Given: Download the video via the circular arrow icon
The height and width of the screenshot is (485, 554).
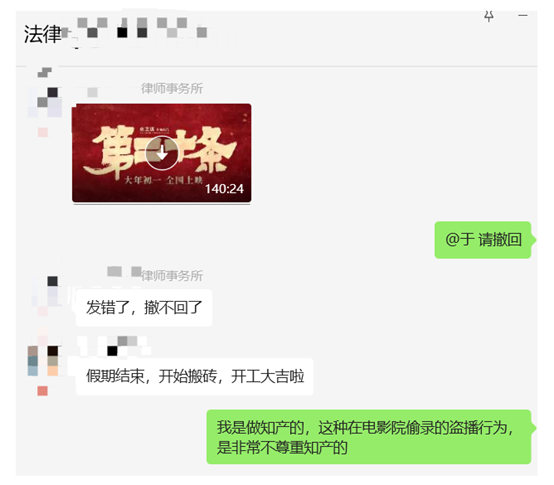Looking at the screenshot, I should pos(162,153).
